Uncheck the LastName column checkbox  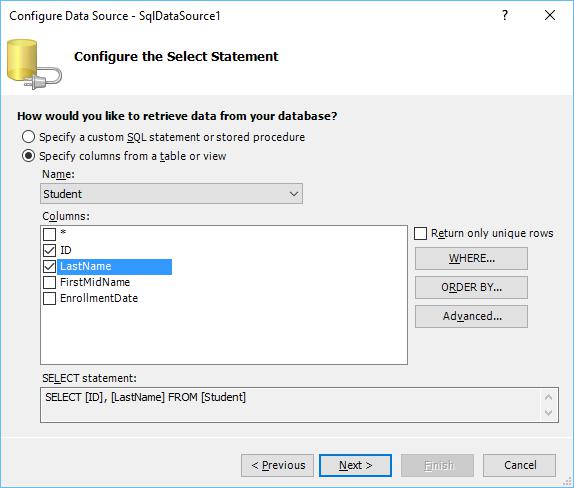coord(49,267)
